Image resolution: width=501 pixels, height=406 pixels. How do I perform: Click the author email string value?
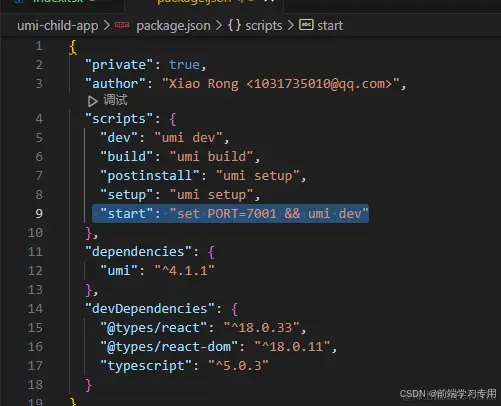(281, 84)
